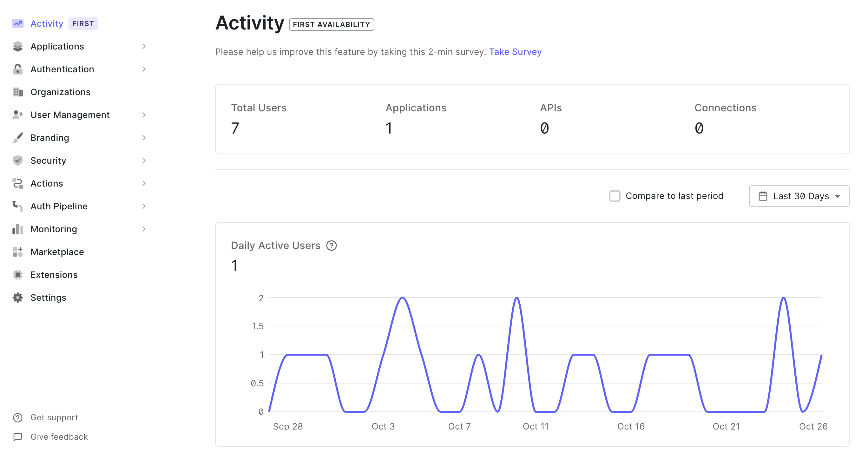This screenshot has width=868, height=453.
Task: Click the Give feedback link
Action: pos(59,437)
